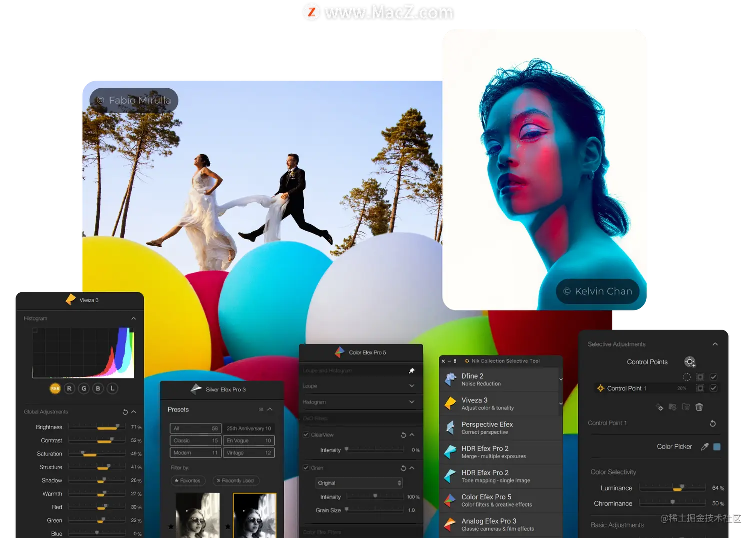Collapse the Grain filter section
The image size is (756, 538).
point(412,468)
